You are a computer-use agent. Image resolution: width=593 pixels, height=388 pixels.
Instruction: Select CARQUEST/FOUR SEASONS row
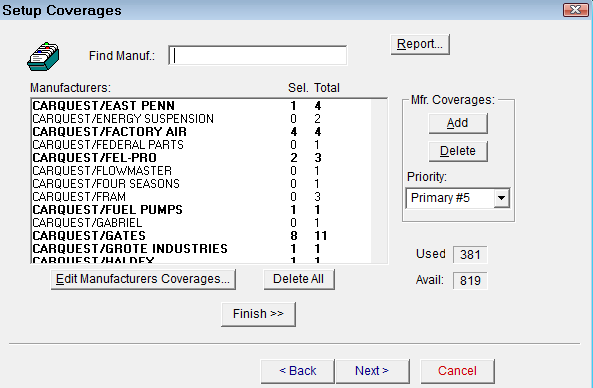[201, 183]
